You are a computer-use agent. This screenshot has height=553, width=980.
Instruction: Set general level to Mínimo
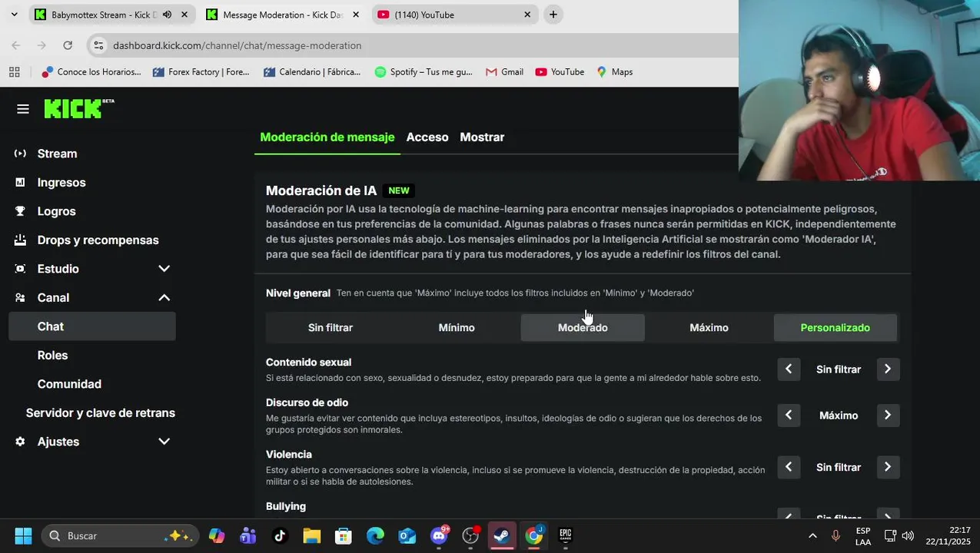[x=457, y=327]
